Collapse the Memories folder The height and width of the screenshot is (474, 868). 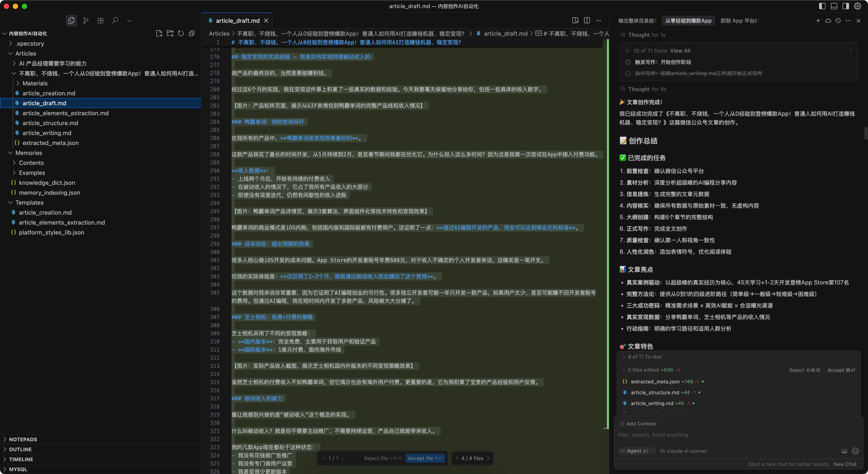[x=29, y=153]
